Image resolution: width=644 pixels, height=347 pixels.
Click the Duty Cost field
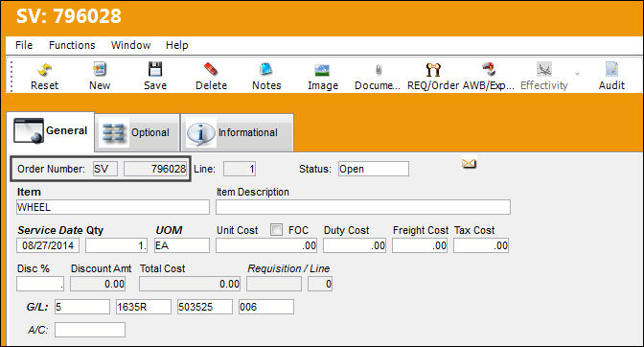click(x=355, y=245)
